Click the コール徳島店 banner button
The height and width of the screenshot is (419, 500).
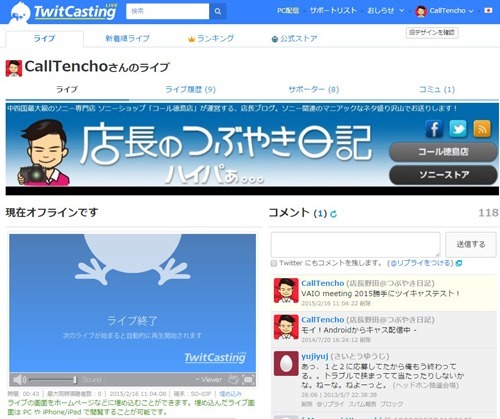tap(443, 152)
